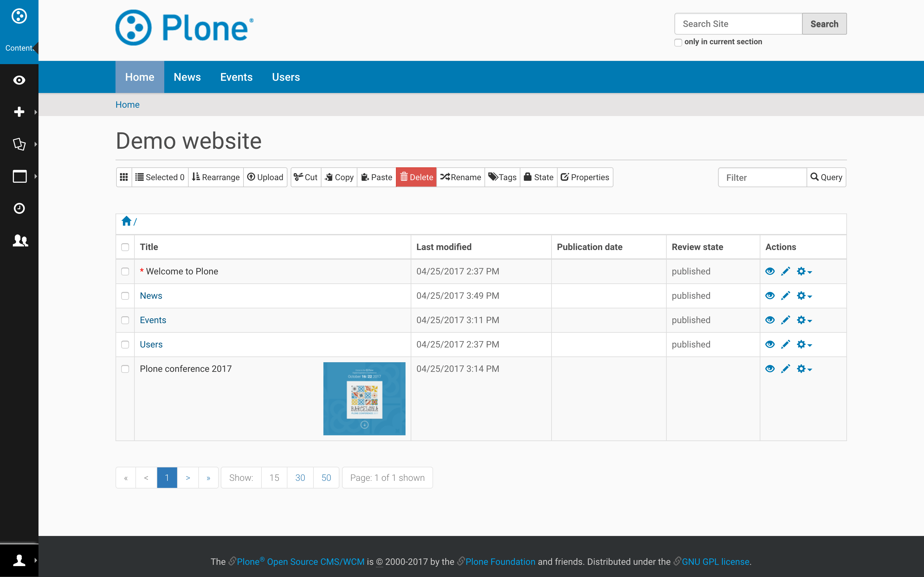
Task: Click the pencil edit icon for News
Action: (785, 296)
